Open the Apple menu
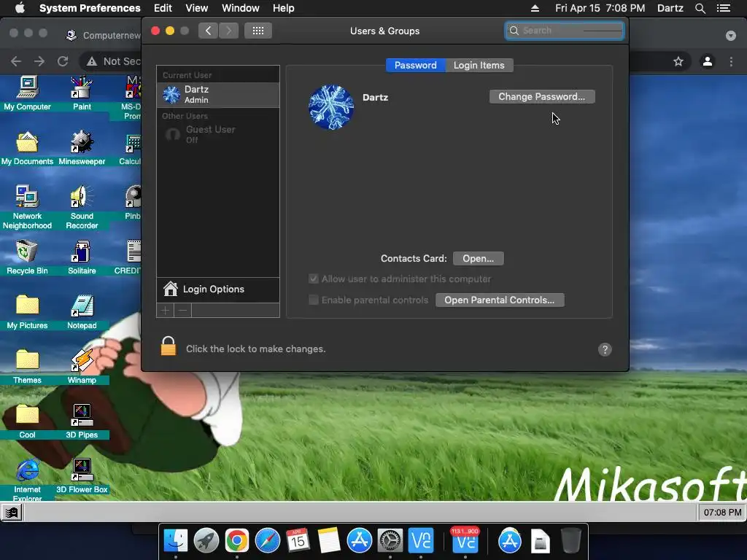 tap(20, 8)
